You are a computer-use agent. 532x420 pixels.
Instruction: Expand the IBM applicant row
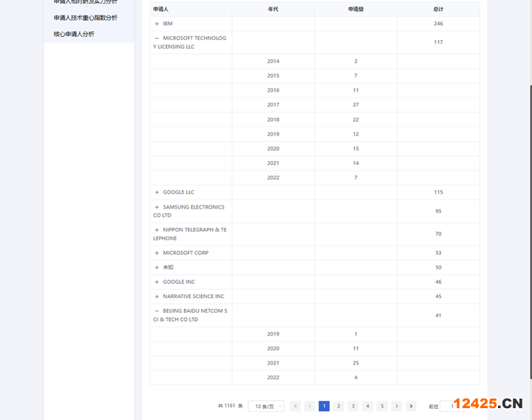pyautogui.click(x=157, y=24)
